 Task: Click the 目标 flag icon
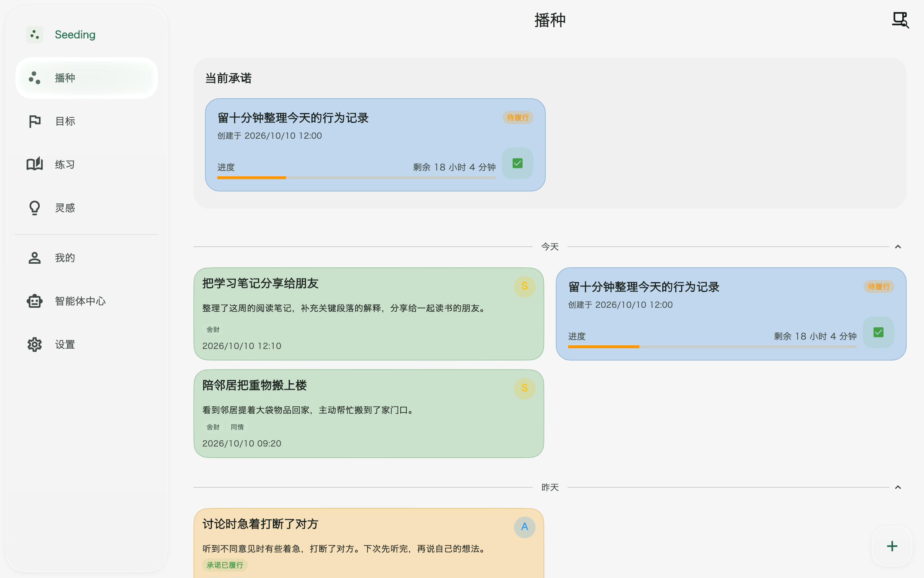tap(34, 121)
